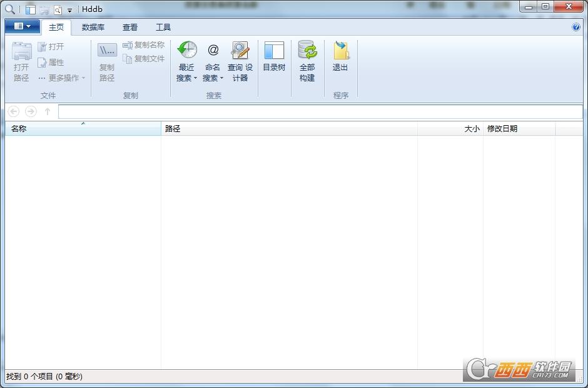Click the 属性 properties button
This screenshot has height=388, width=588.
pyautogui.click(x=51, y=63)
